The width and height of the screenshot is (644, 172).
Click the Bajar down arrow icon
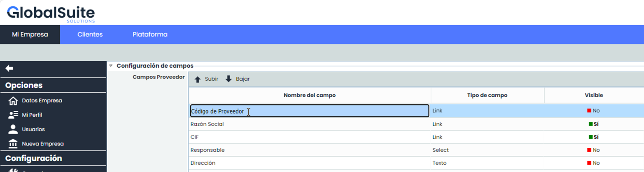(x=228, y=79)
